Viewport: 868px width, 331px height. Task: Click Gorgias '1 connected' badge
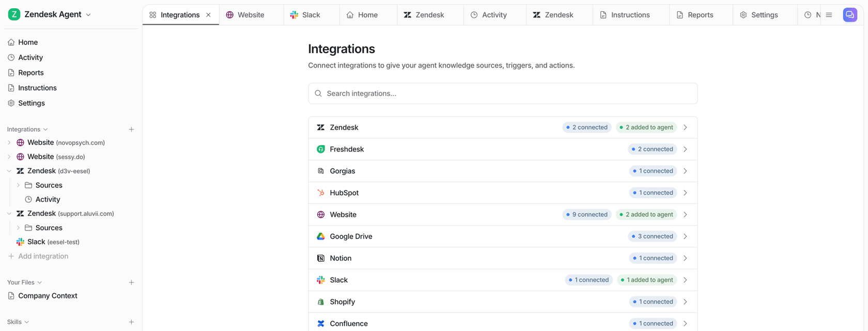pos(653,171)
